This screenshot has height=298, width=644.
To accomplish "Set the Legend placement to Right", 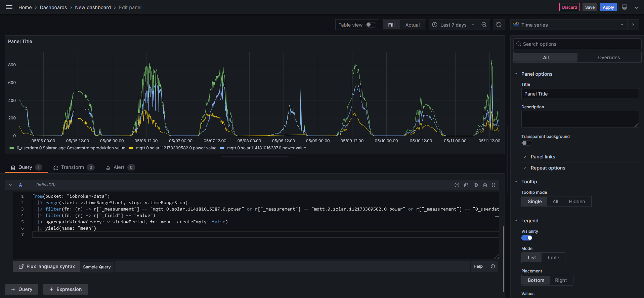I will coord(561,280).
